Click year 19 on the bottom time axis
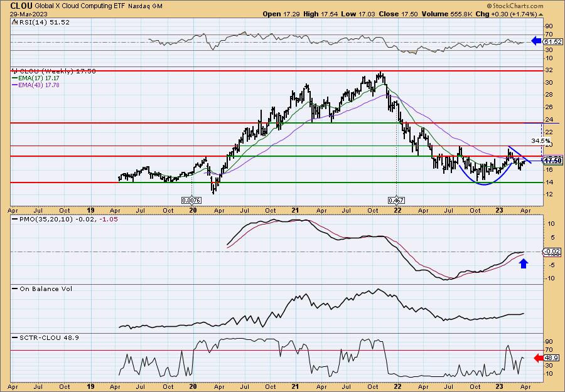This screenshot has width=565, height=392. coord(90,386)
